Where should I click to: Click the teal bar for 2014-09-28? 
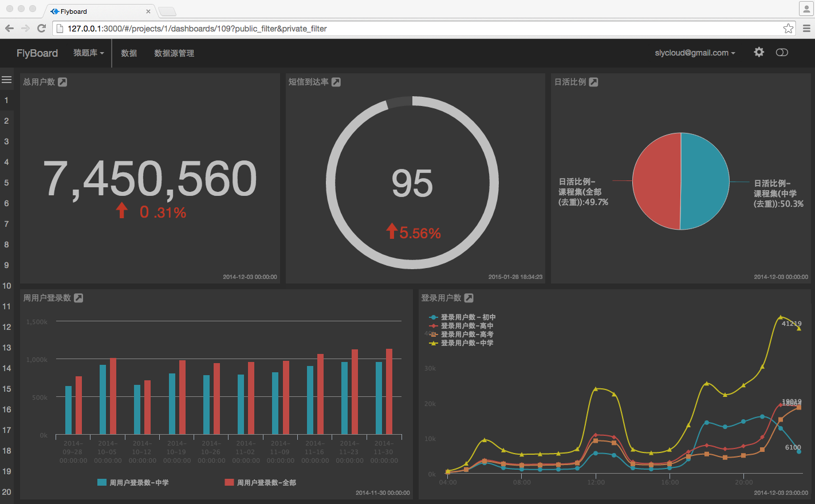pos(69,410)
